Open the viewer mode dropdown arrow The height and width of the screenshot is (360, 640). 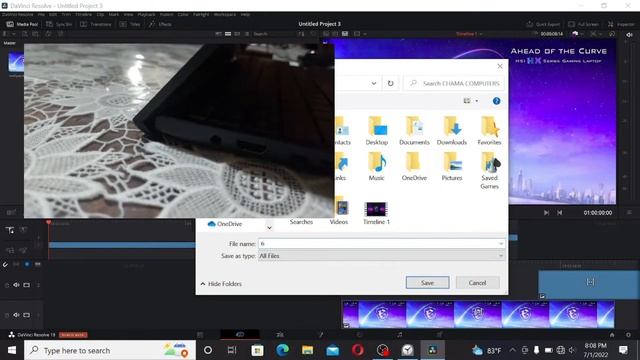coord(364,34)
